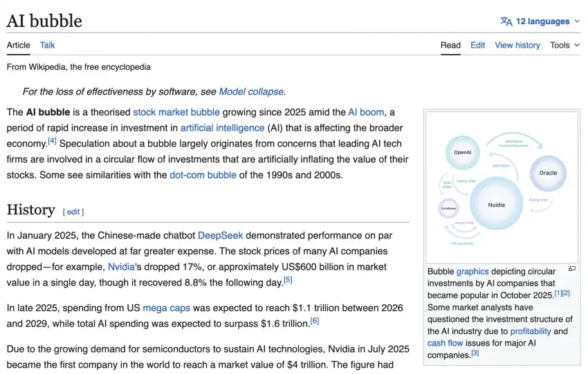
Task: Jump to citation [5]
Action: [288, 280]
